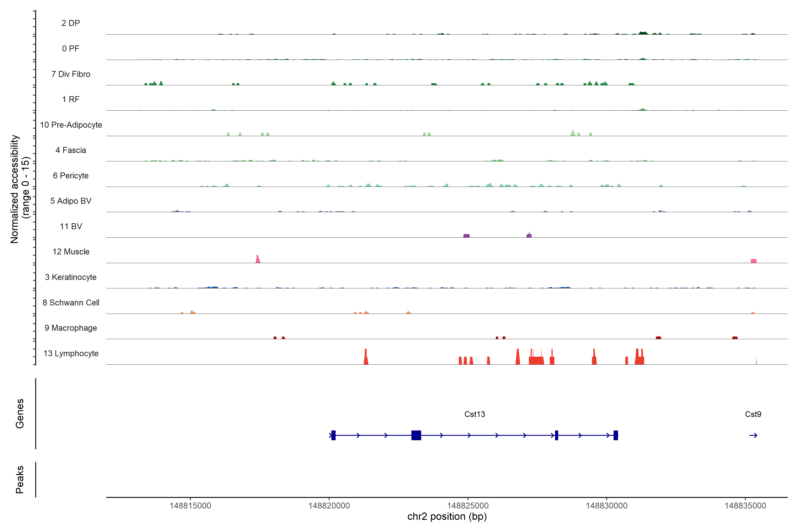Image resolution: width=798 pixels, height=532 pixels.
Task: Click the 8 Schwann Cell label
Action: tap(71, 303)
